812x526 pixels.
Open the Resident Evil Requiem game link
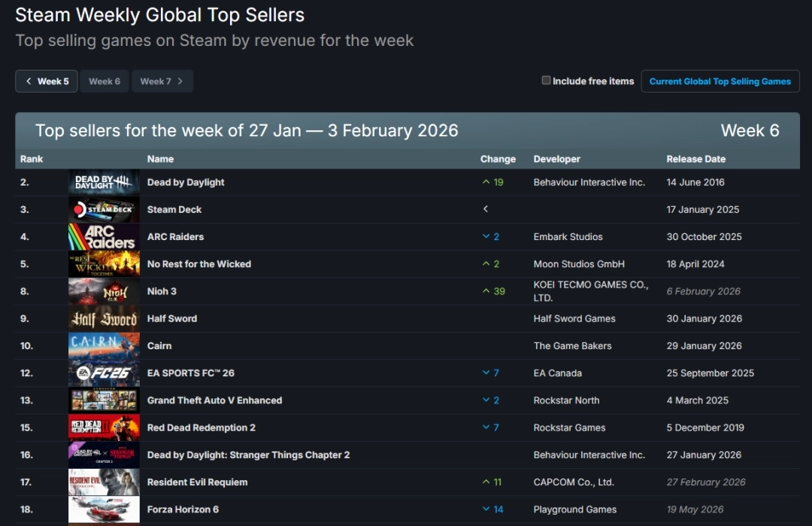coord(197,482)
